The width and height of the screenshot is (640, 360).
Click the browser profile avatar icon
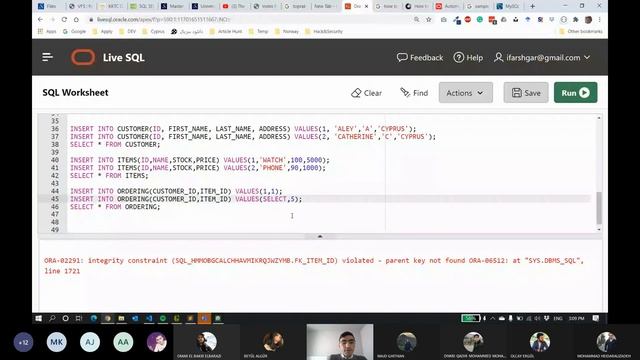point(588,19)
